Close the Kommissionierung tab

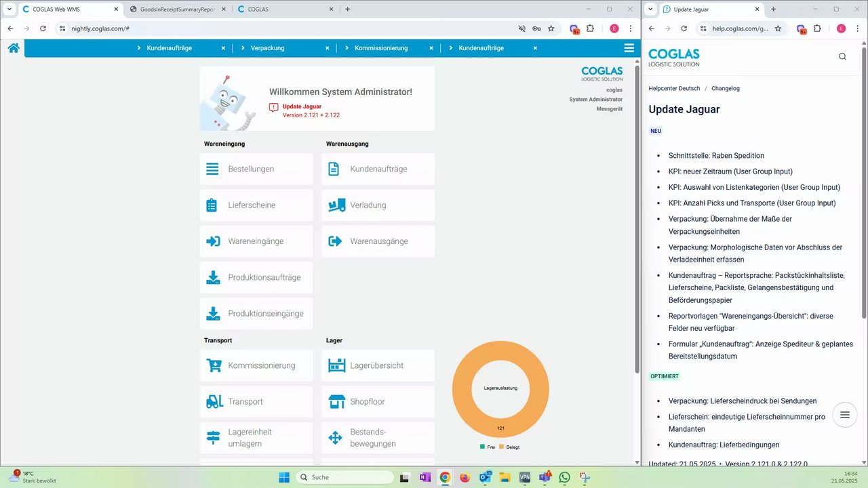[431, 48]
